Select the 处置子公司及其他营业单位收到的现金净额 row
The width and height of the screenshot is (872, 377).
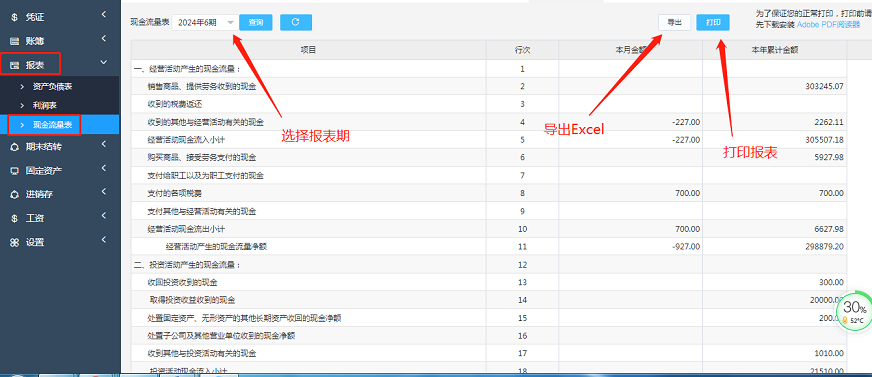[x=489, y=335]
